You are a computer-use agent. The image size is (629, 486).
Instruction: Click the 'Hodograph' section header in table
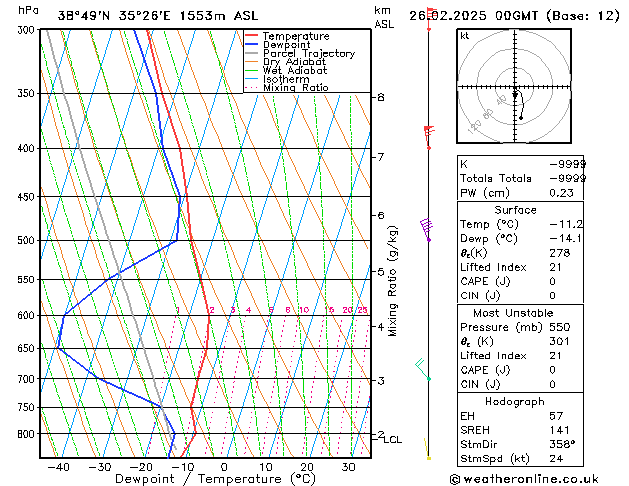click(515, 402)
